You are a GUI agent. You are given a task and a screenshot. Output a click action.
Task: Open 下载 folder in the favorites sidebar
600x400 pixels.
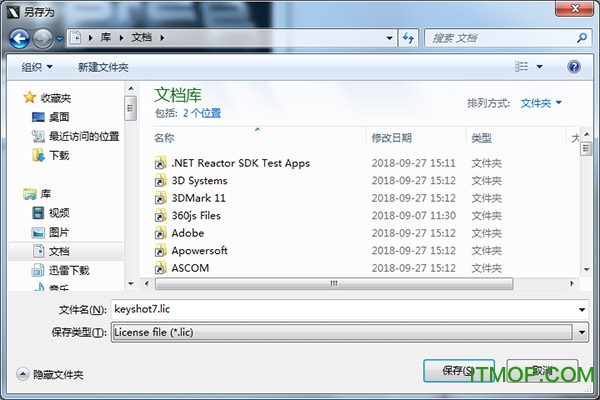59,155
